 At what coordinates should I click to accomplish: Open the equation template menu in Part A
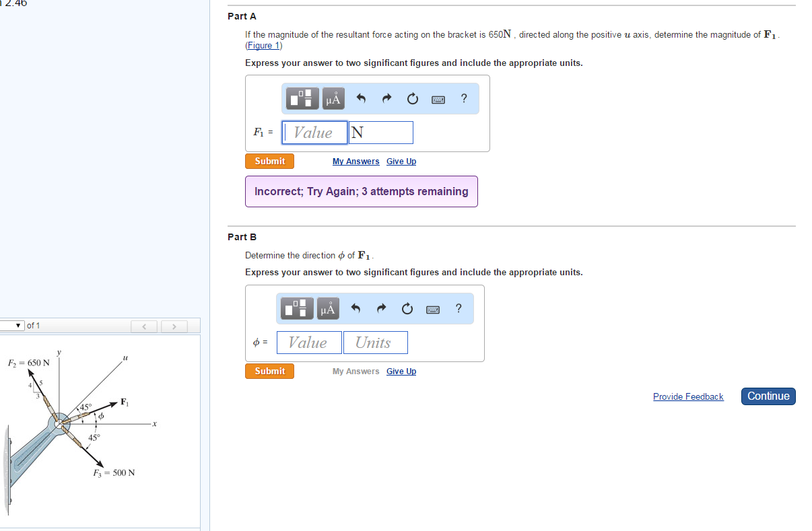pos(302,98)
